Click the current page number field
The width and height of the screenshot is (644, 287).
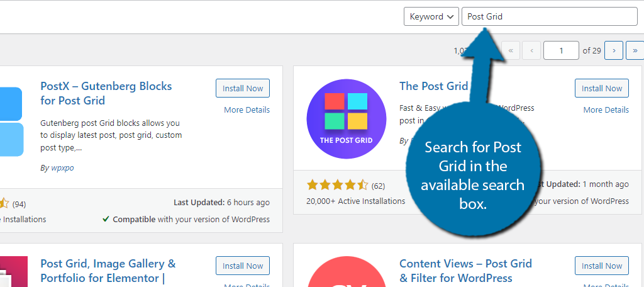(x=561, y=50)
